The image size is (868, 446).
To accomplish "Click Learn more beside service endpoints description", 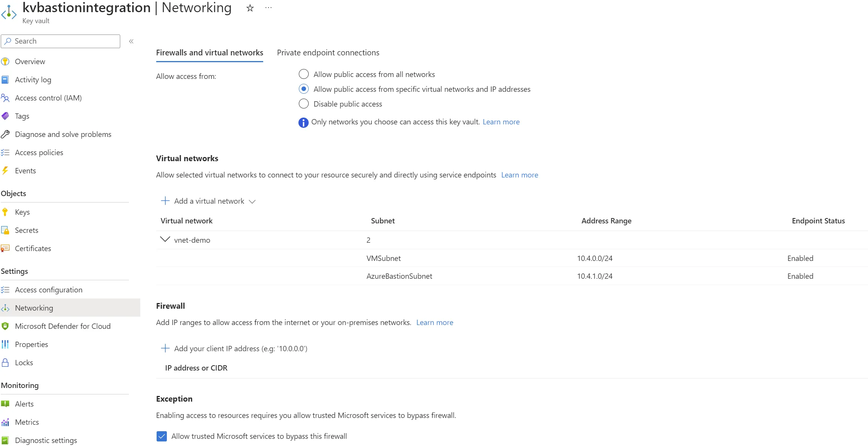I will pos(520,175).
